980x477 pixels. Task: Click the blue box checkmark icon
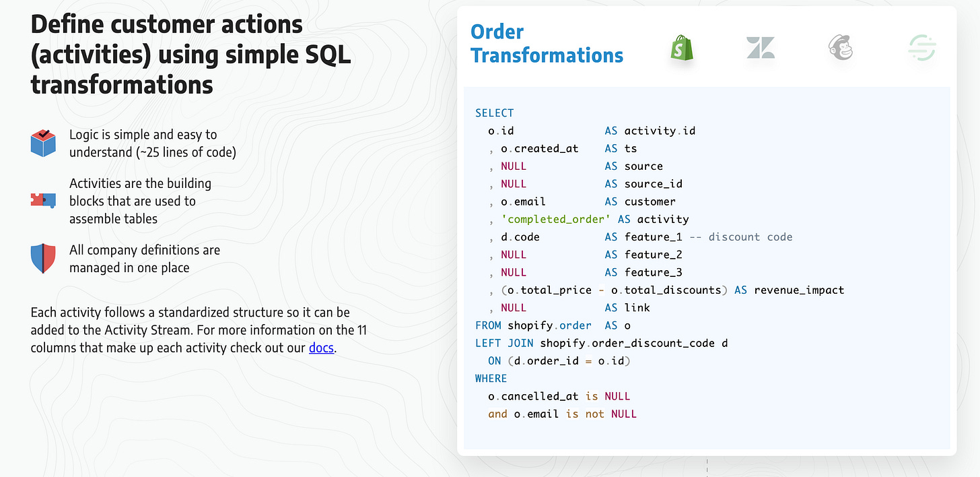(x=43, y=143)
